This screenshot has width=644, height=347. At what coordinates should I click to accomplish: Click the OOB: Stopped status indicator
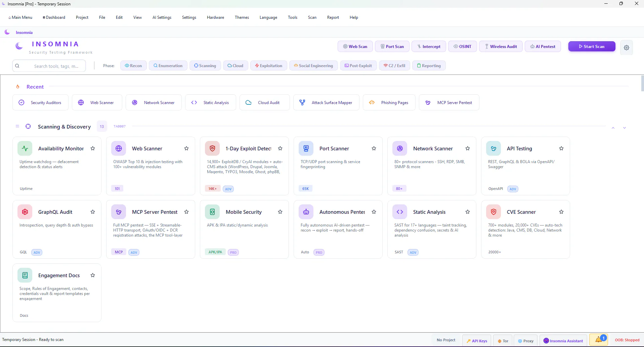point(627,340)
